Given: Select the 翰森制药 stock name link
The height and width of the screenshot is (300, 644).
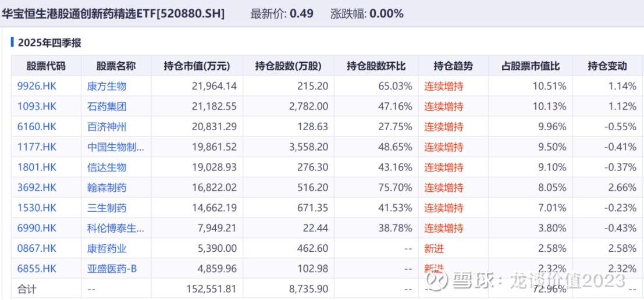Looking at the screenshot, I should [x=107, y=188].
